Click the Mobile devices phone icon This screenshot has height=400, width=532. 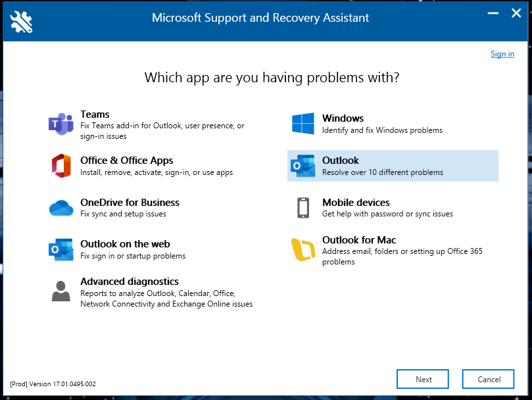tap(303, 207)
